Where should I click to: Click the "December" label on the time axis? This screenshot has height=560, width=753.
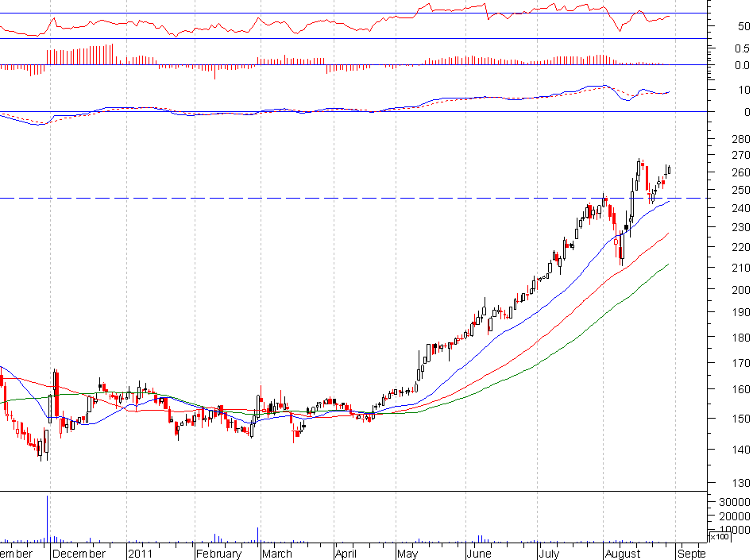pyautogui.click(x=79, y=554)
